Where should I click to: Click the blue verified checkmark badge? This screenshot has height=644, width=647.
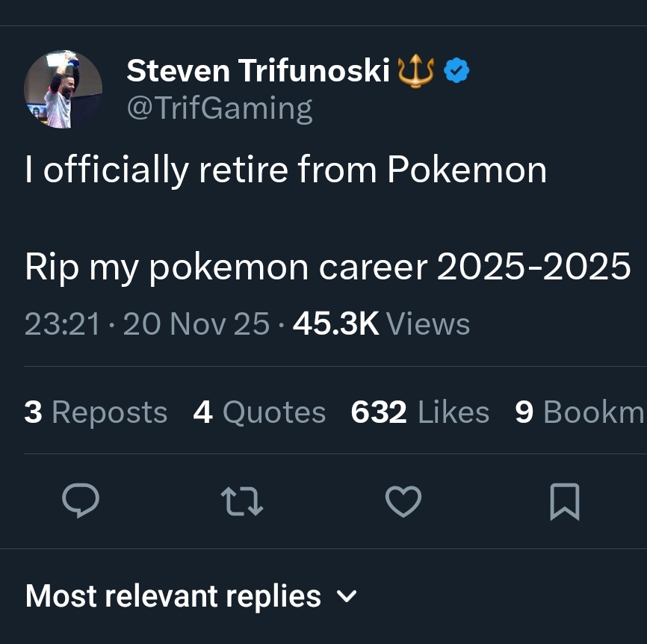[x=456, y=71]
